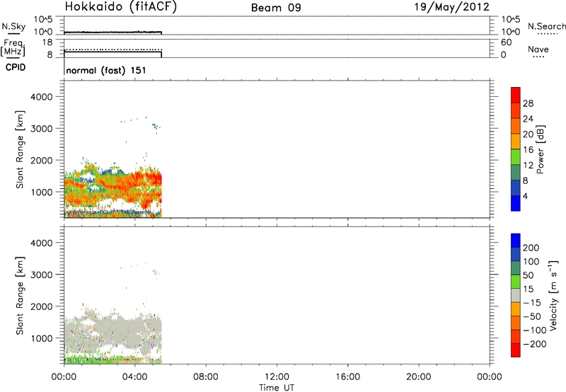Click the '16' label on the Power colorbar
Image resolution: width=566 pixels, height=392 pixels.
(528, 150)
